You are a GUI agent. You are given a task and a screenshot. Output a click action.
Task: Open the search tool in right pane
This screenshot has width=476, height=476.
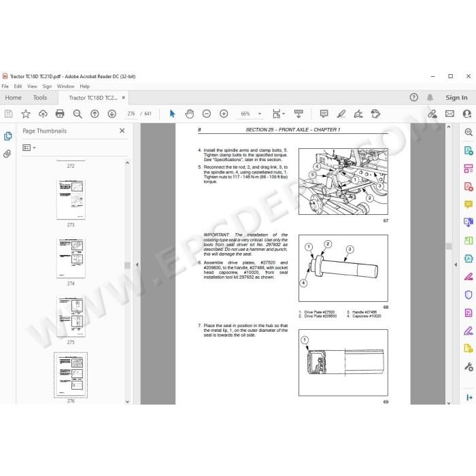469,132
